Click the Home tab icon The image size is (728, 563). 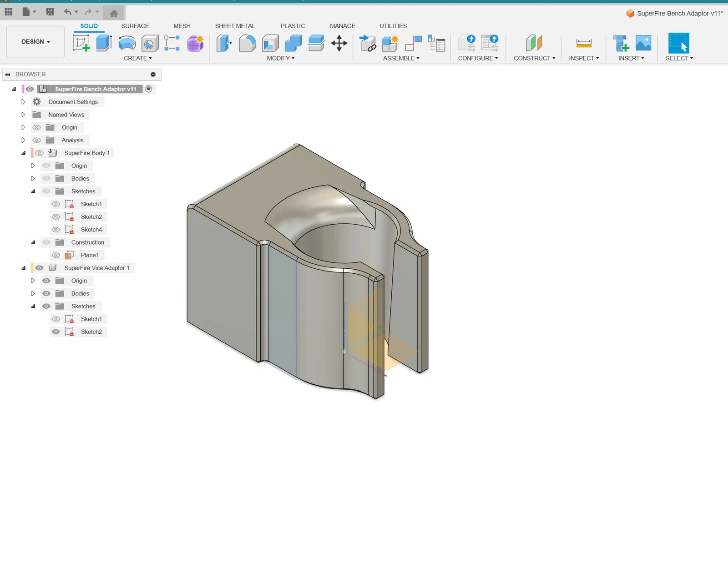pos(114,13)
